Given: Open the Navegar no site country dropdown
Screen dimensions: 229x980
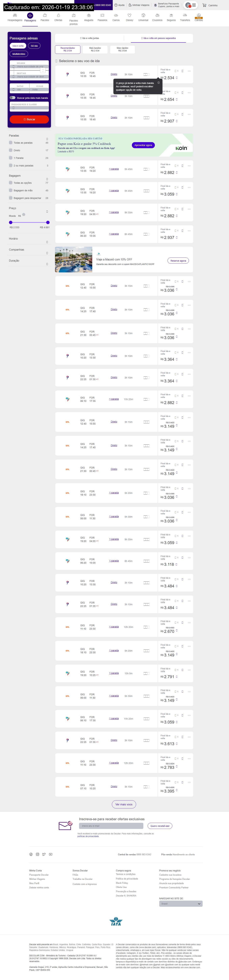Looking at the screenshot, I should click(x=181, y=904).
